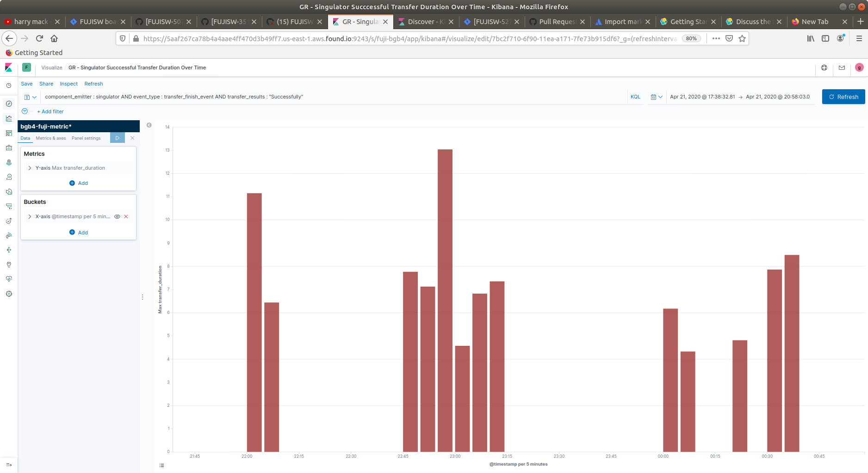The width and height of the screenshot is (868, 473).
Task: Discard changes with the X icon
Action: click(132, 138)
